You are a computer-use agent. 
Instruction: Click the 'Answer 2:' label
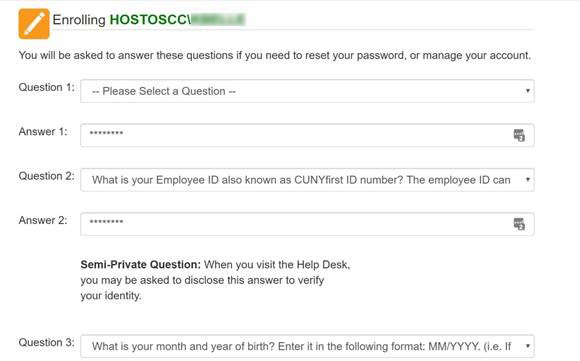pyautogui.click(x=43, y=220)
